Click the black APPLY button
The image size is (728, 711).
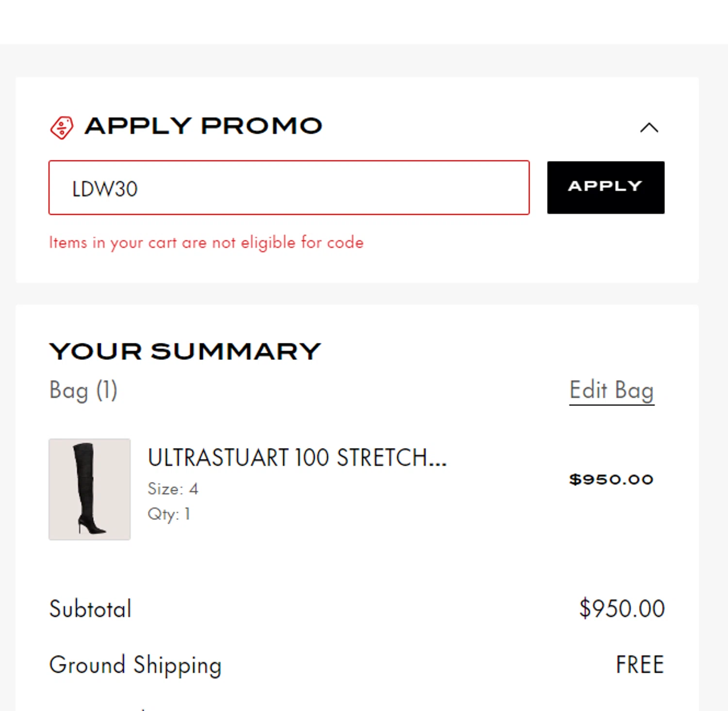606,188
